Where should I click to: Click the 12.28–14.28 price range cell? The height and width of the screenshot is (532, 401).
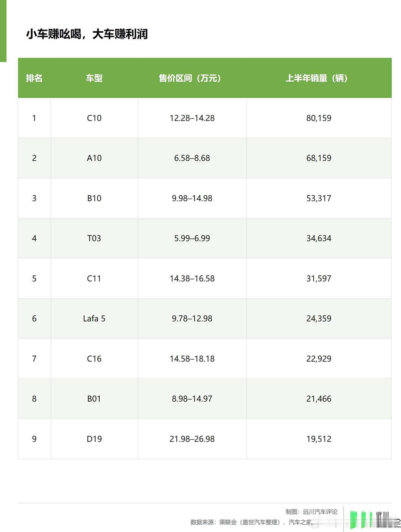pos(192,118)
